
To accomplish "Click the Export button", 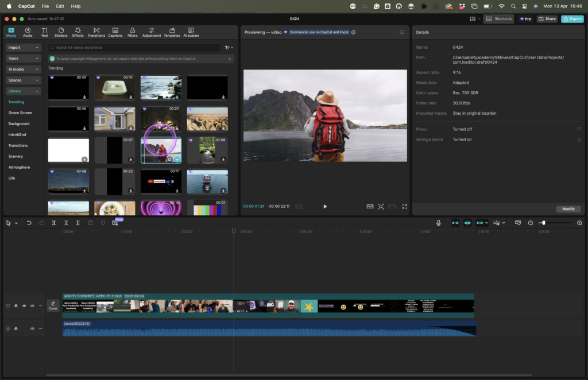I will 572,19.
